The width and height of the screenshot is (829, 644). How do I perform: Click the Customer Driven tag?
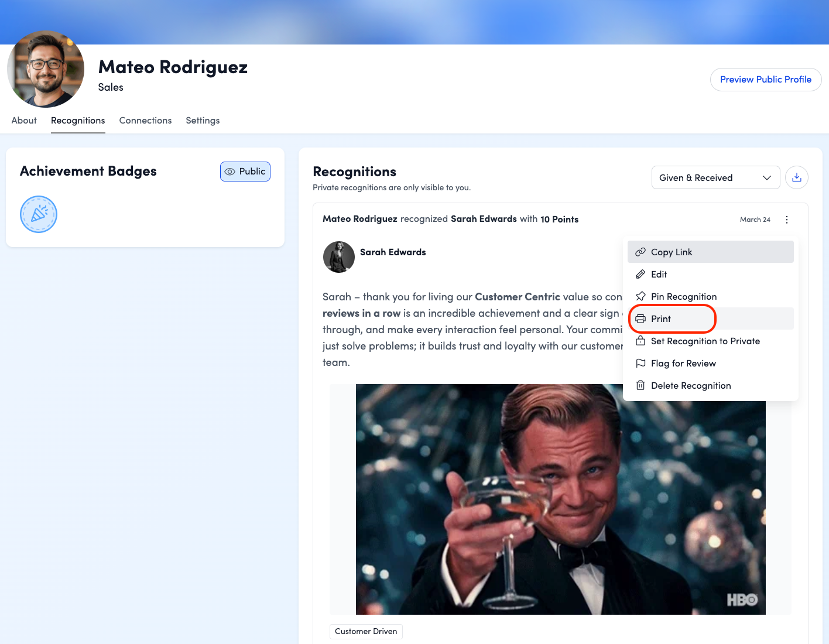[x=366, y=631]
